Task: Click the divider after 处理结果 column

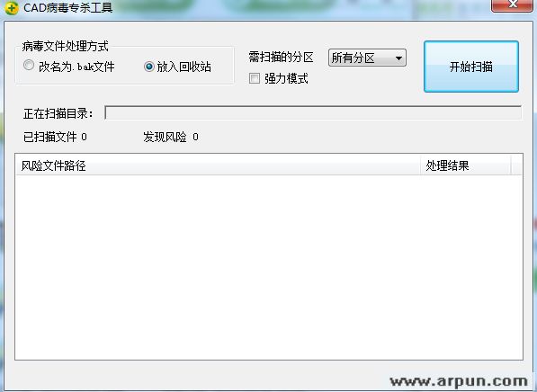Action: click(x=511, y=165)
